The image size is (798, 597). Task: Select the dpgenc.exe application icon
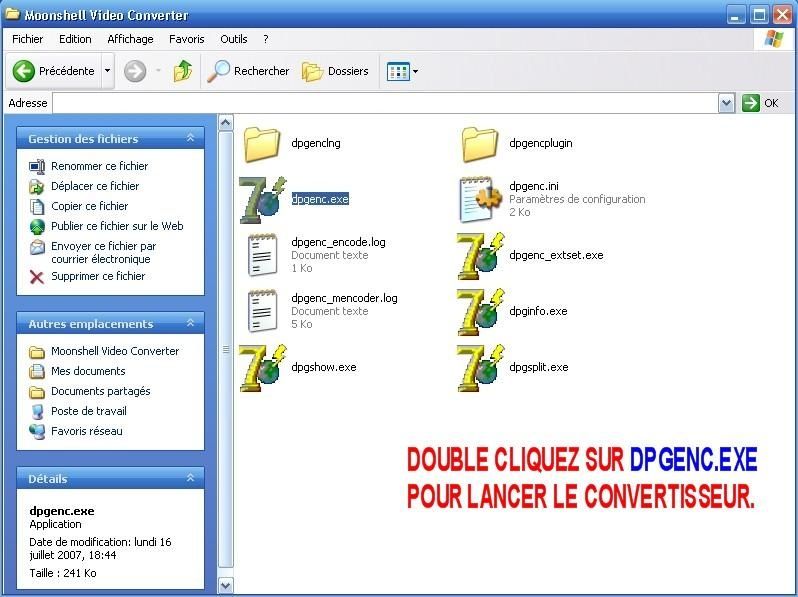coord(263,200)
